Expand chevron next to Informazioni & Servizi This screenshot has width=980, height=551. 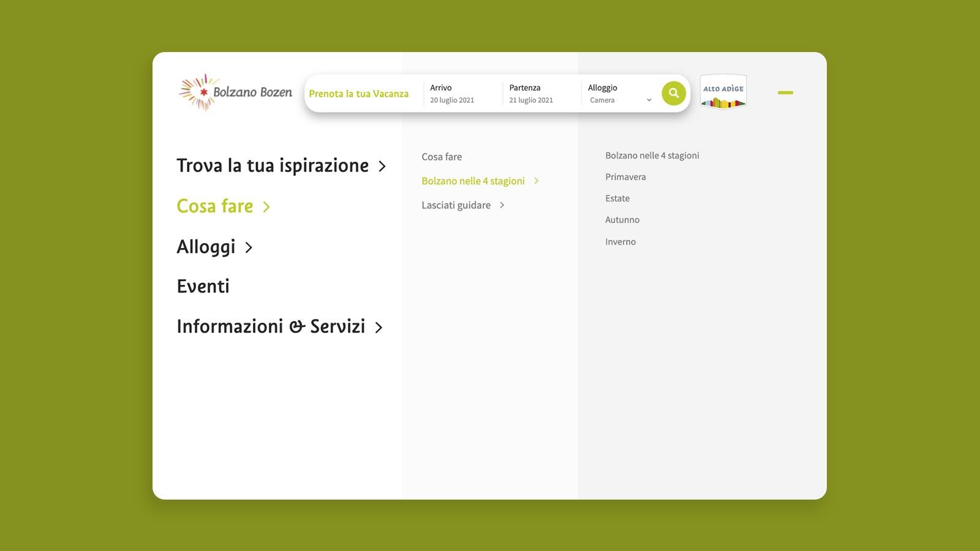[x=379, y=328]
